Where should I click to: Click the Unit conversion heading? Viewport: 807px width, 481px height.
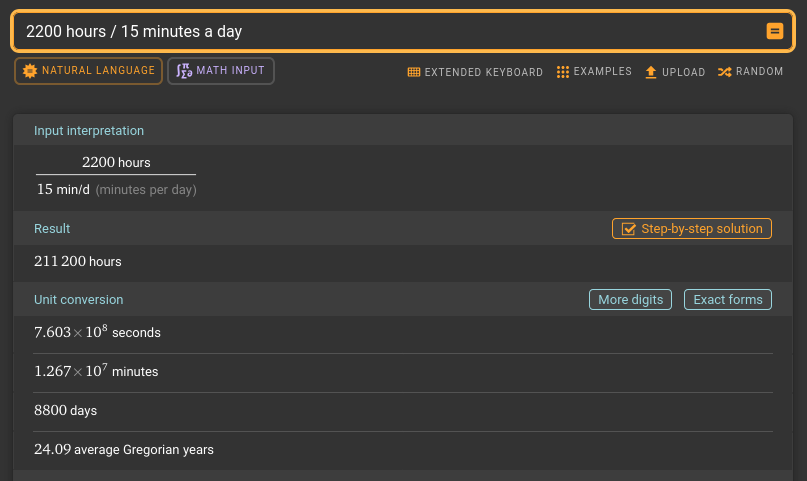[78, 299]
